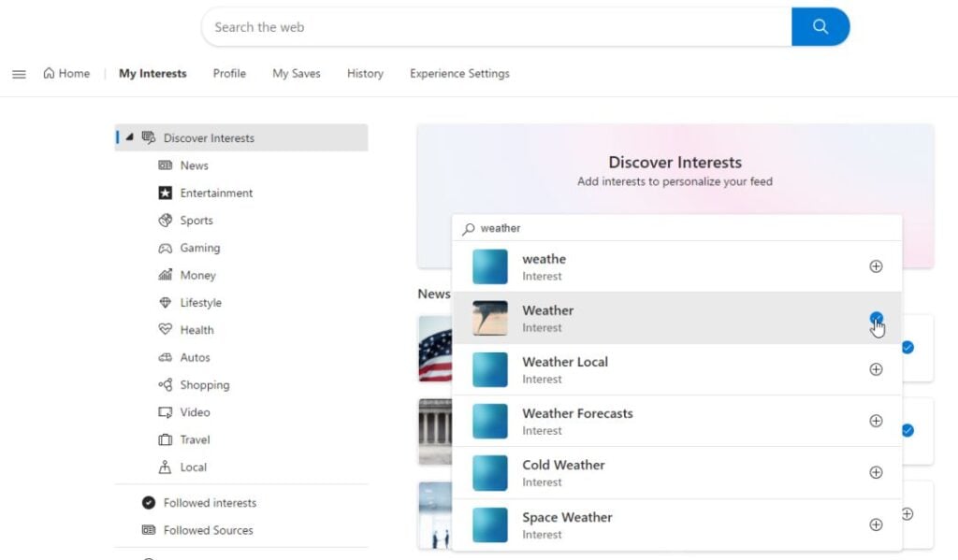Click the Video screen icon
Image resolution: width=958 pixels, height=560 pixels.
(x=165, y=412)
